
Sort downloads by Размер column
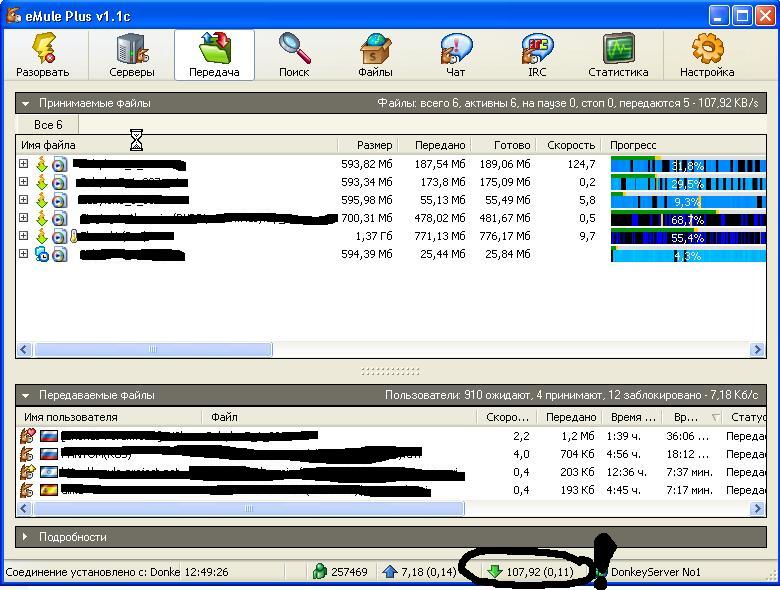point(367,145)
